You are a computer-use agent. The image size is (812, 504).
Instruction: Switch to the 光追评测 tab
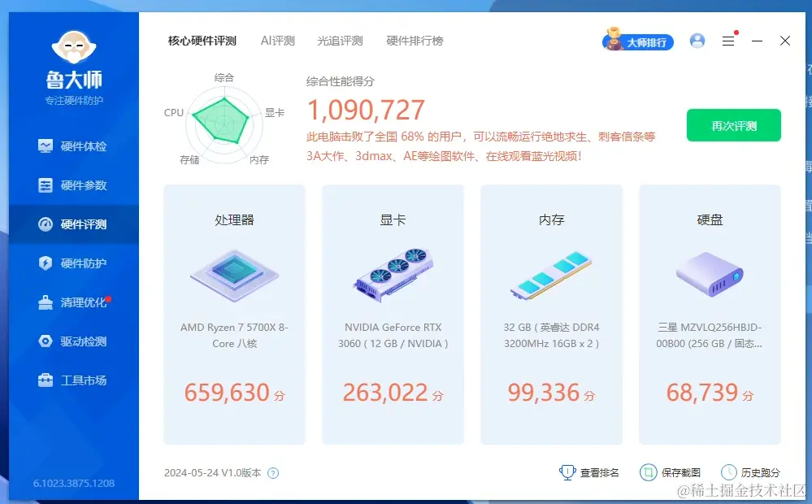[340, 41]
